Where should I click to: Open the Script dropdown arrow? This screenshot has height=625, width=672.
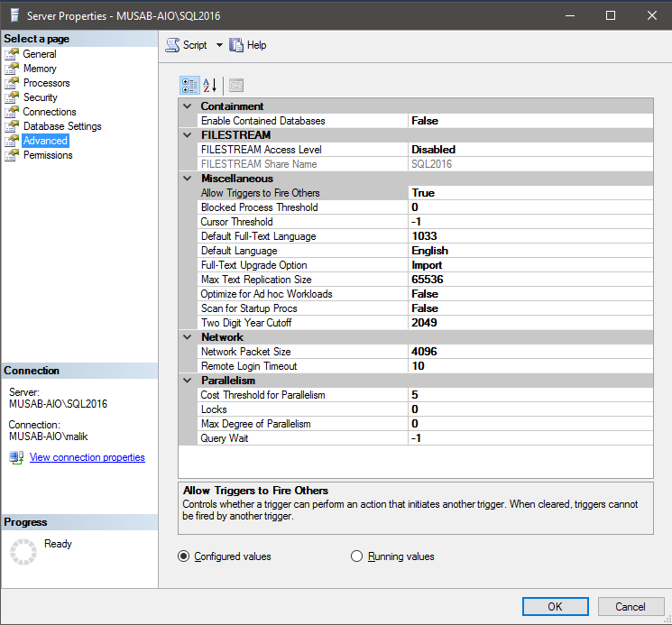point(219,45)
